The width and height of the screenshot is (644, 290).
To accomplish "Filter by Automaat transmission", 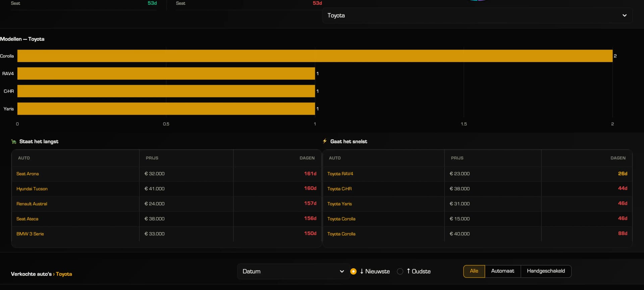I will click(x=502, y=271).
